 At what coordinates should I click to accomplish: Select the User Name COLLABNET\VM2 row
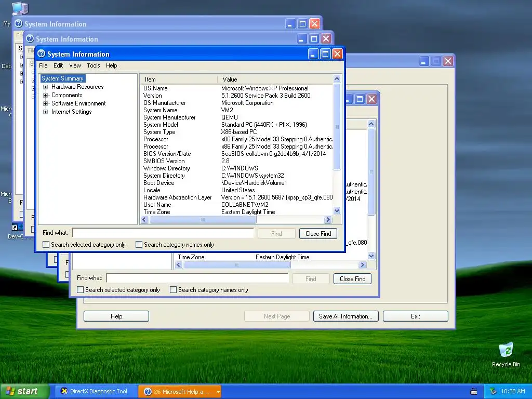(x=236, y=205)
